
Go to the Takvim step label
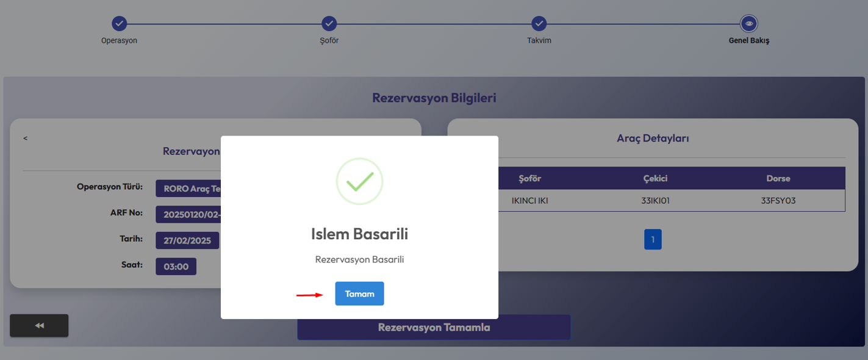(539, 41)
